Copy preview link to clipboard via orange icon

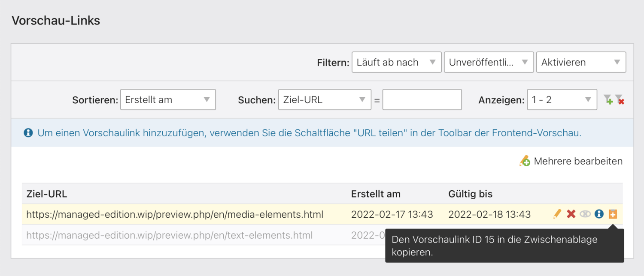click(613, 214)
